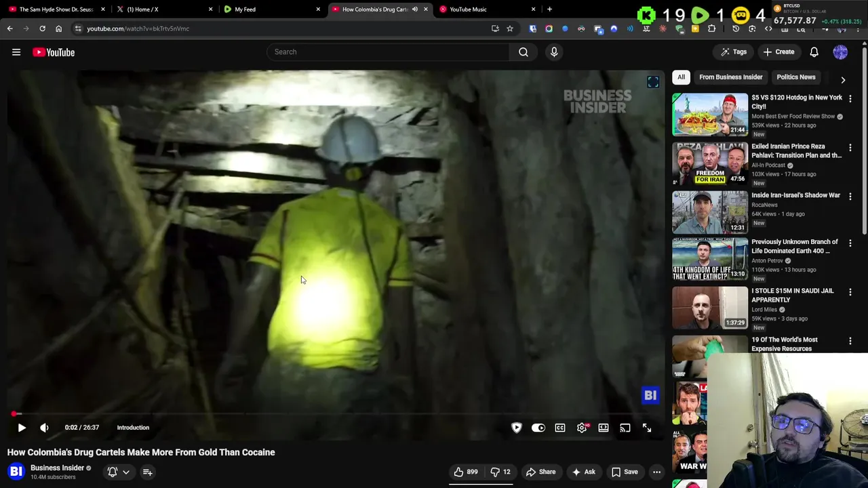
Task: Open player settings gear
Action: (583, 428)
